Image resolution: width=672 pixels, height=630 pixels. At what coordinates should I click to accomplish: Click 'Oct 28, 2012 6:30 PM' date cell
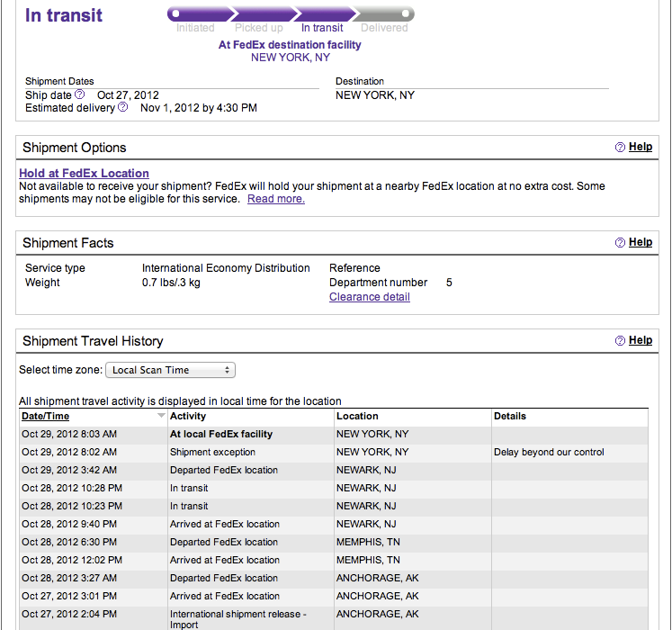pos(69,542)
